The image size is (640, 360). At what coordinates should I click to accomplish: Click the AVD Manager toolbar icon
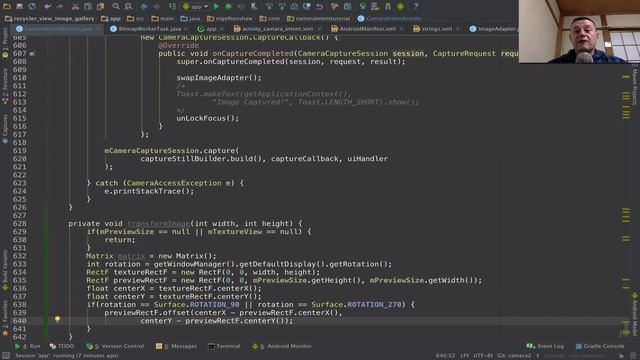click(x=375, y=6)
